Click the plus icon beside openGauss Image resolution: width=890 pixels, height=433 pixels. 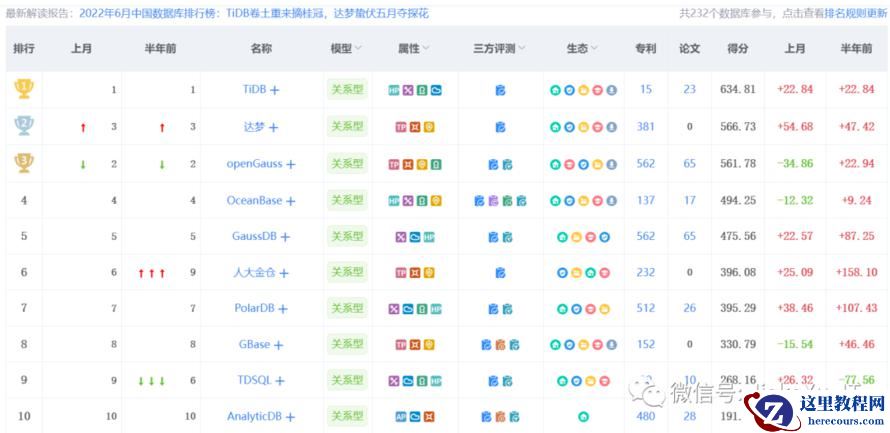pyautogui.click(x=291, y=165)
